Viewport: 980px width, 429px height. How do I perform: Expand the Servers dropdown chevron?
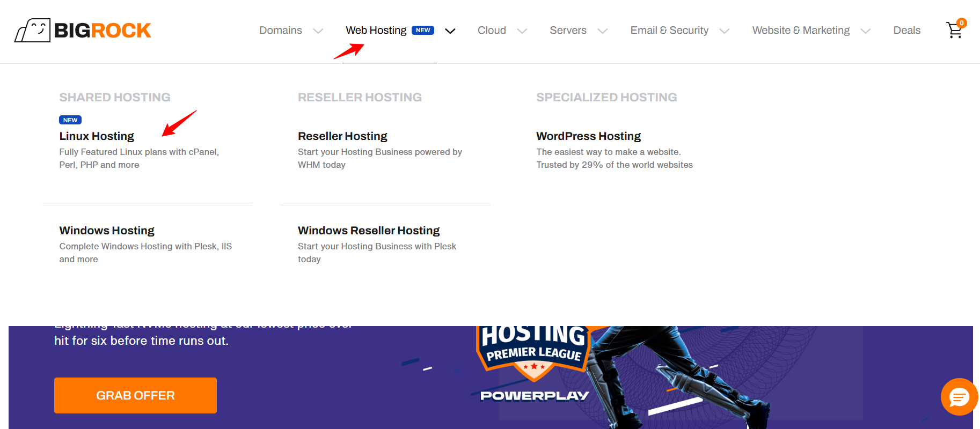tap(602, 31)
